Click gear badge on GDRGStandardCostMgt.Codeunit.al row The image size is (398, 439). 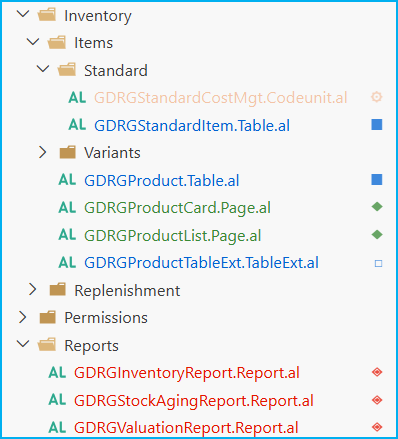pos(377,97)
